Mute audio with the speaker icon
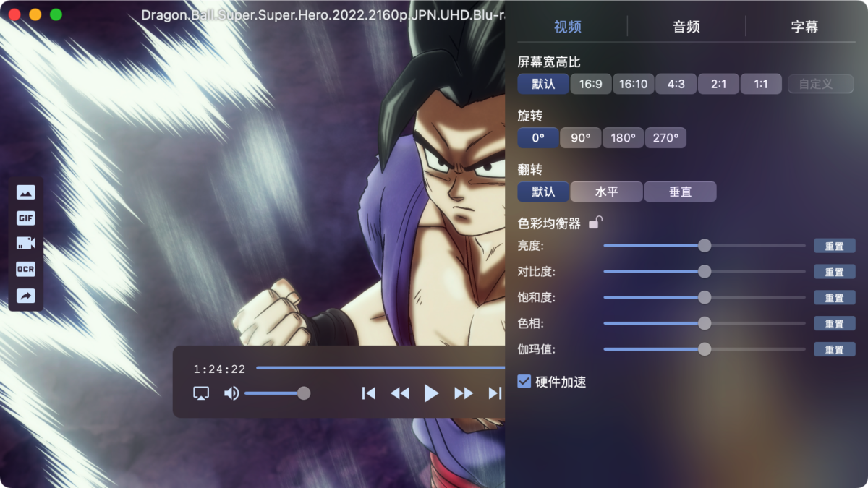This screenshot has height=488, width=868. (231, 393)
